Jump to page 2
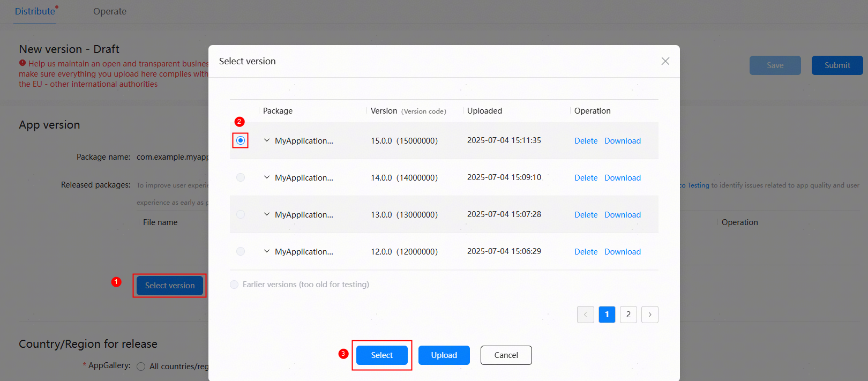 click(628, 315)
